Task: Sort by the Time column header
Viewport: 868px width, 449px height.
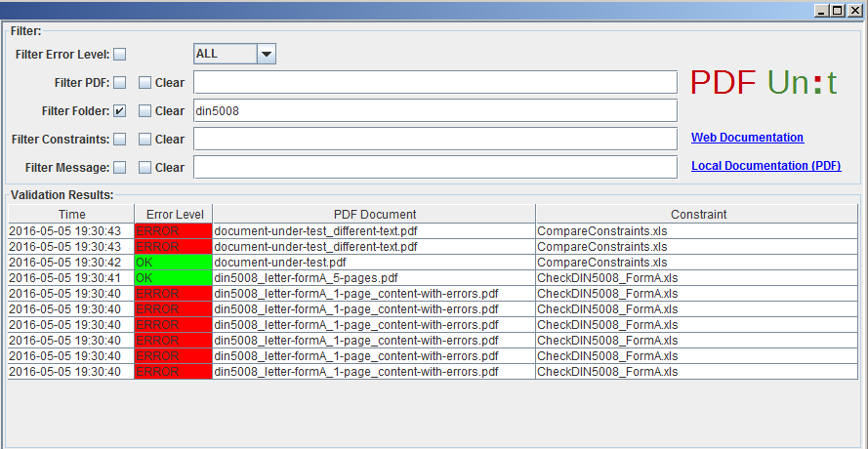Action: tap(71, 214)
